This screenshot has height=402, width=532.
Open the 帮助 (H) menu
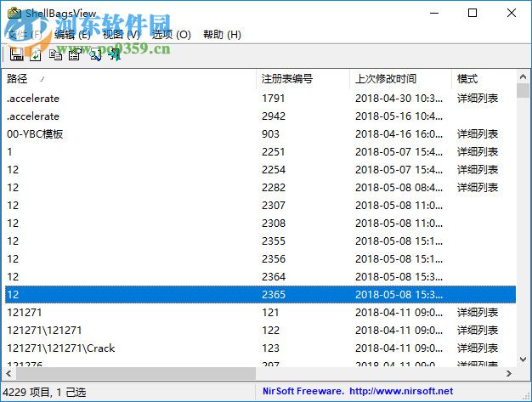coord(222,34)
